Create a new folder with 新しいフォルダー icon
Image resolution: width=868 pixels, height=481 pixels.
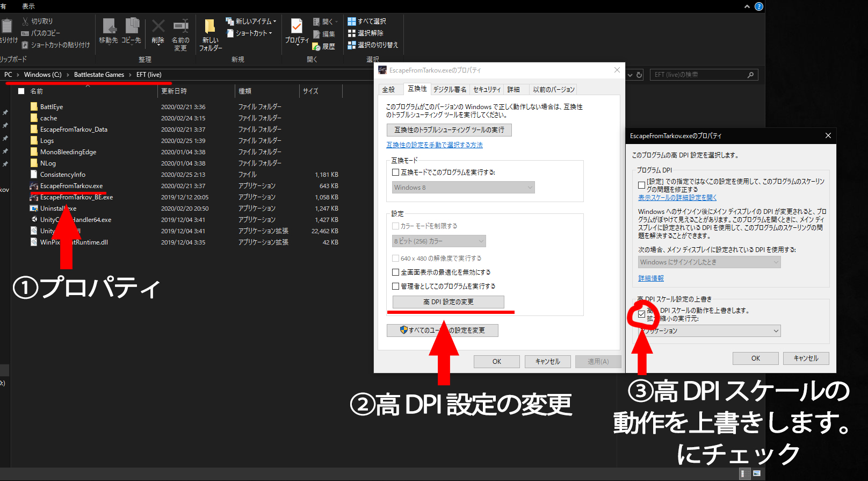pos(210,26)
